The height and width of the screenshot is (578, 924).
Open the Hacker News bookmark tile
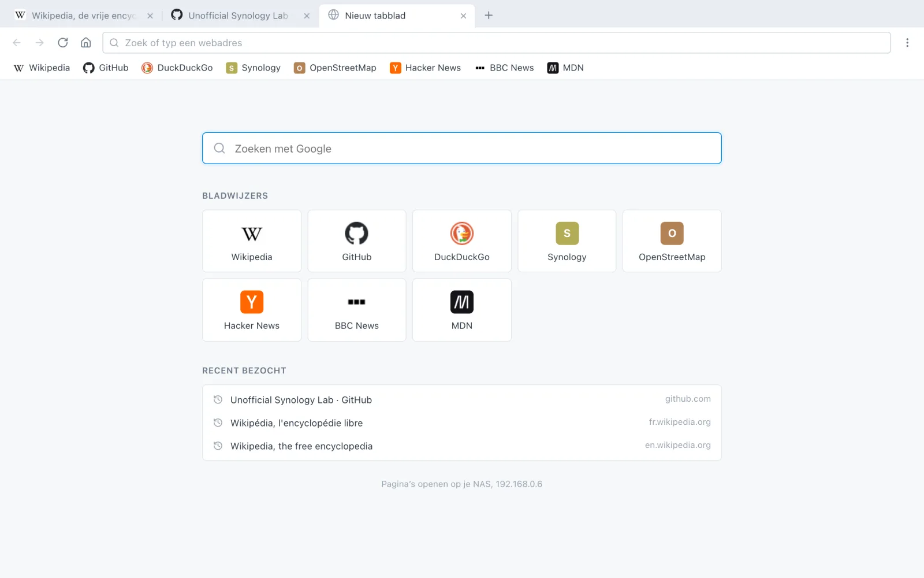tap(252, 310)
